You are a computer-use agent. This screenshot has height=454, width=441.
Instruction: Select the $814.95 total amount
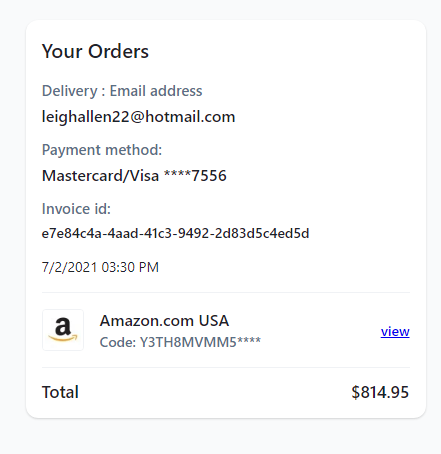pyautogui.click(x=380, y=392)
